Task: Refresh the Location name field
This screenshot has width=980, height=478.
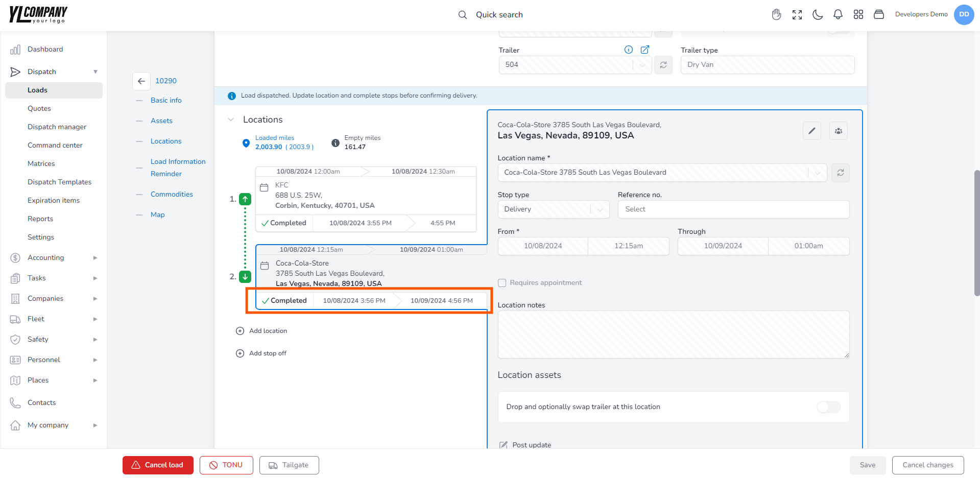Action: (x=841, y=173)
